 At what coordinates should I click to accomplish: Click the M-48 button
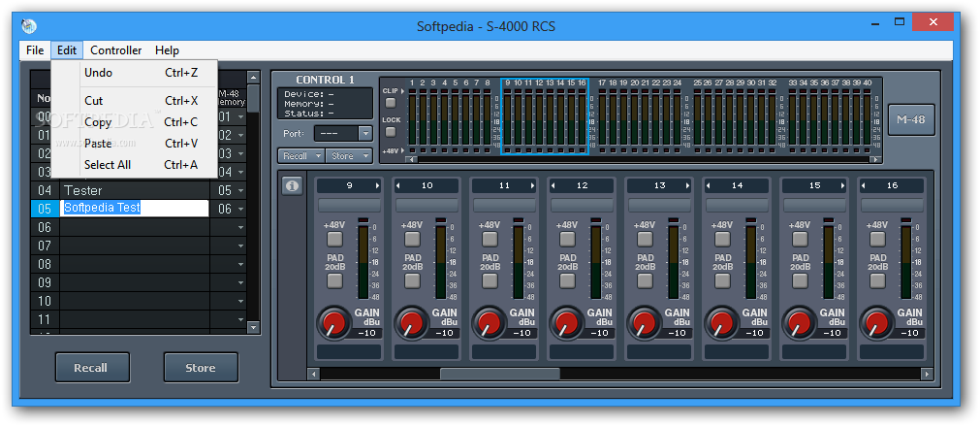click(911, 119)
